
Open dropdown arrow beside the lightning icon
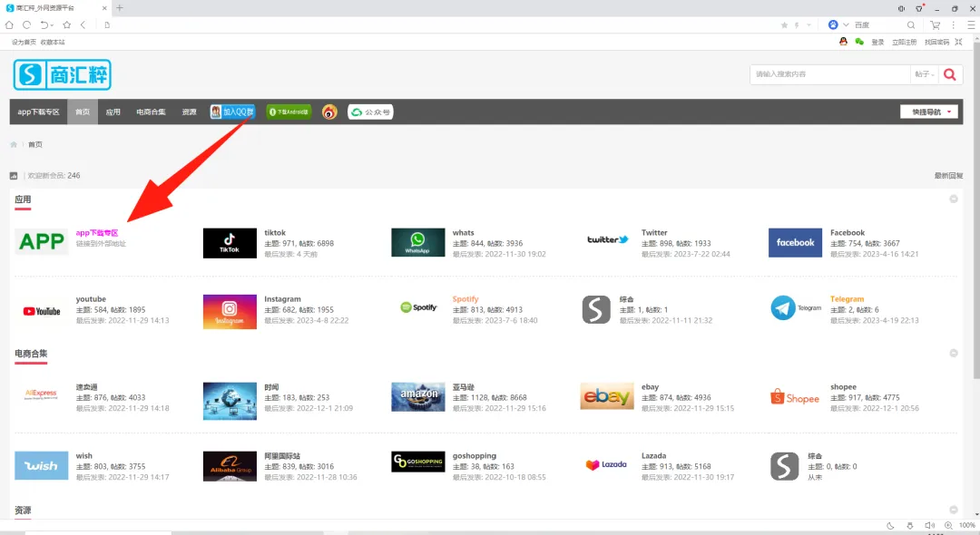pyautogui.click(x=808, y=25)
